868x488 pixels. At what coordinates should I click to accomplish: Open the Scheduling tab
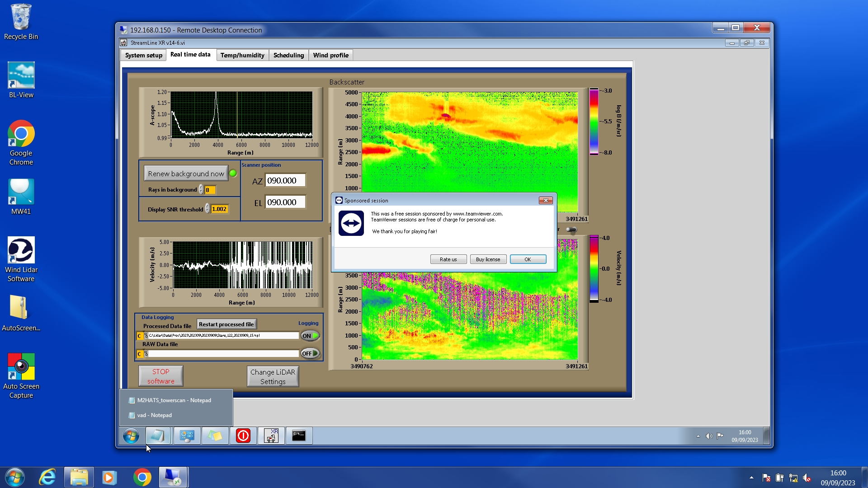[288, 55]
